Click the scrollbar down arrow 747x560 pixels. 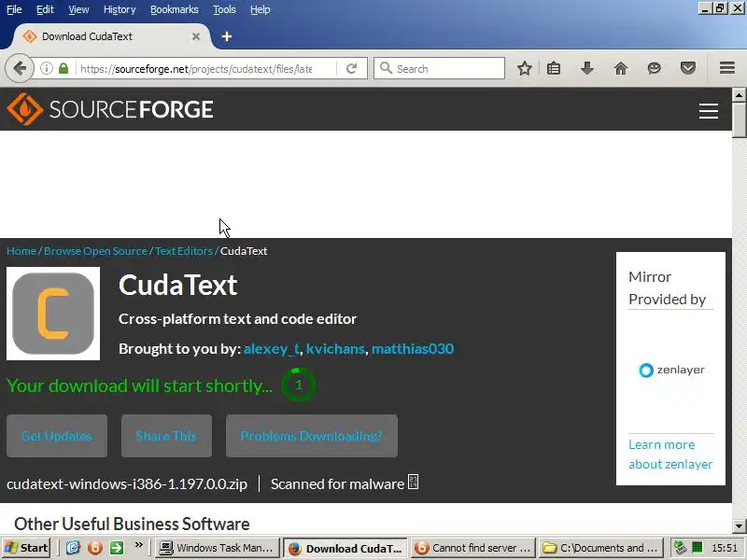(739, 526)
